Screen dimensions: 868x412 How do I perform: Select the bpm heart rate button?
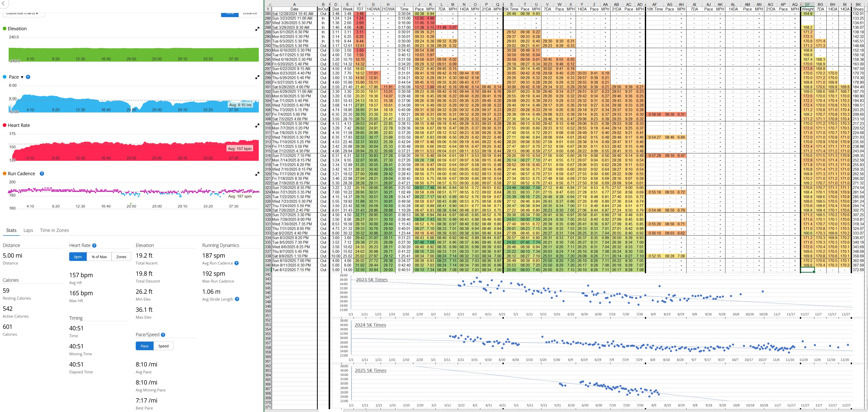pos(78,257)
